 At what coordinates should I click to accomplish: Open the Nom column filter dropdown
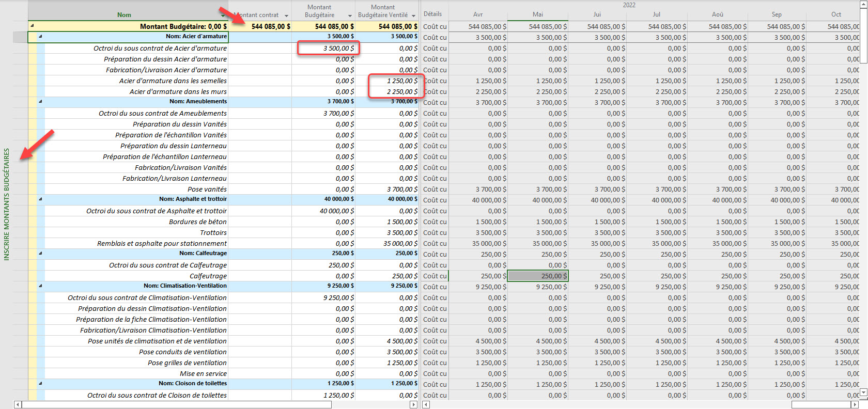(x=223, y=15)
